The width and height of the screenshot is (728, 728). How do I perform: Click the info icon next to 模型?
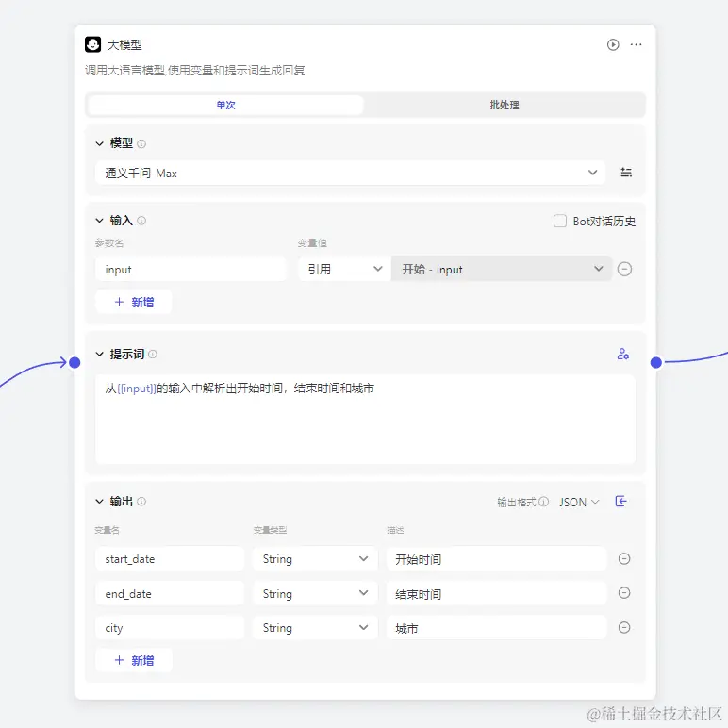tap(141, 144)
